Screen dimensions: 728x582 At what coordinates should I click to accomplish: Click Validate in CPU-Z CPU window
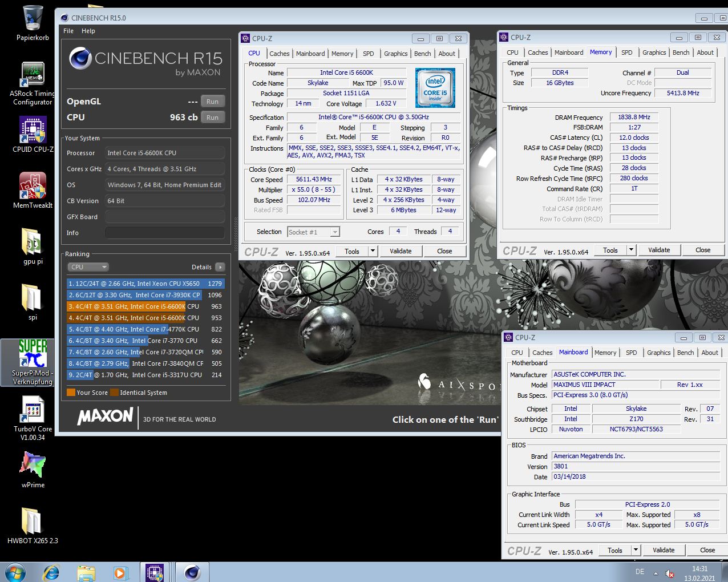(401, 251)
